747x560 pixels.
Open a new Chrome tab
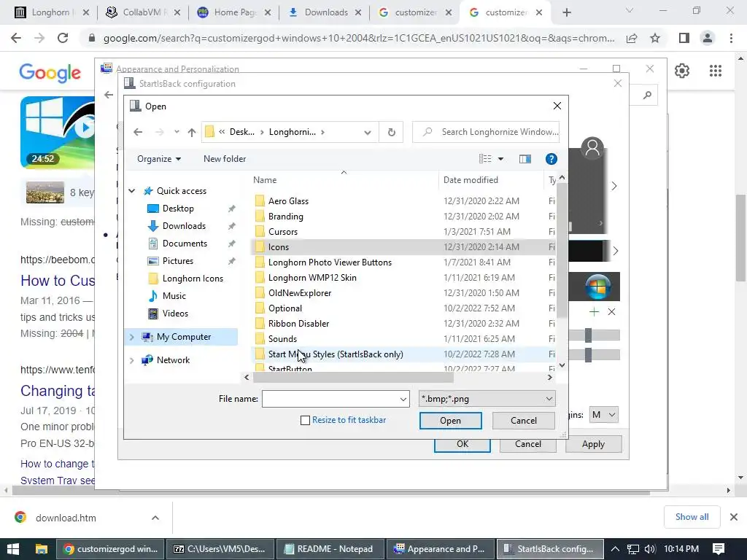coord(566,13)
